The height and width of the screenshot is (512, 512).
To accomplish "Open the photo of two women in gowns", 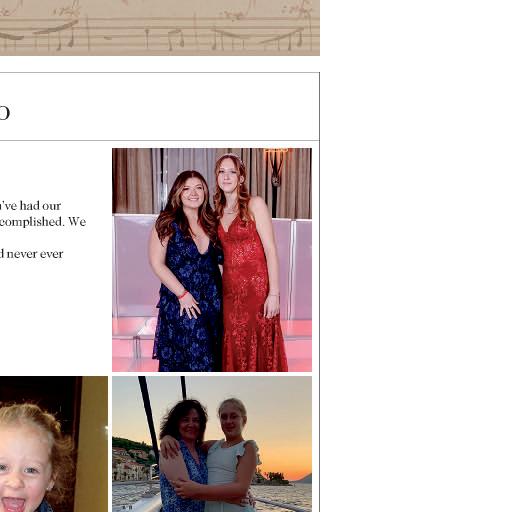I will [212, 260].
